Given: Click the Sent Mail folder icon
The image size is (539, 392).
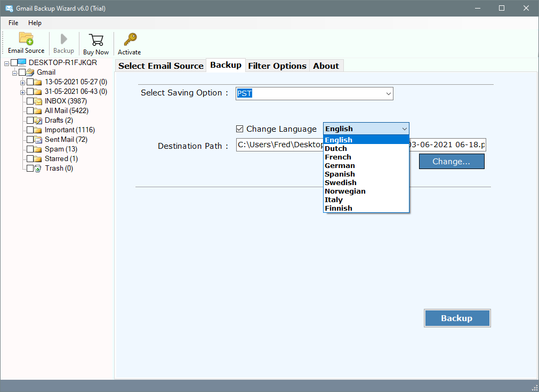Looking at the screenshot, I should pyautogui.click(x=38, y=140).
